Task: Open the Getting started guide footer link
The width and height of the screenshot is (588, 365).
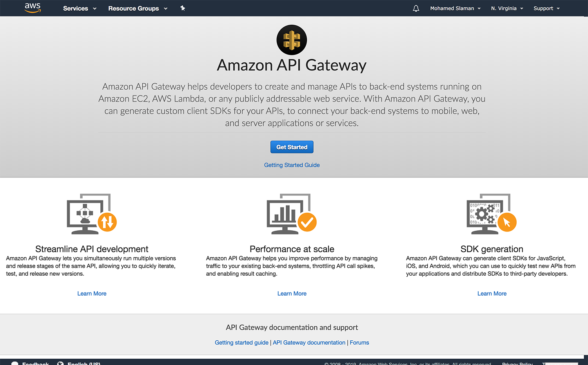Action: [241, 342]
